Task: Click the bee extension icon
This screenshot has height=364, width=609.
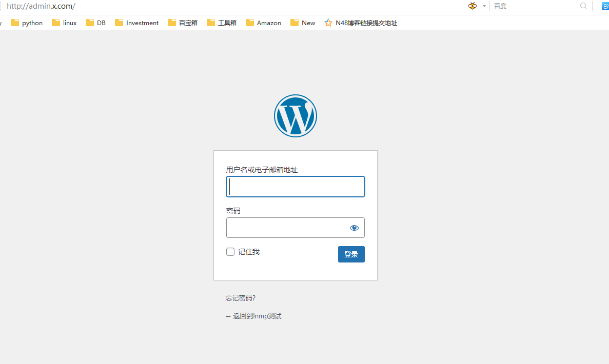Action: point(473,6)
